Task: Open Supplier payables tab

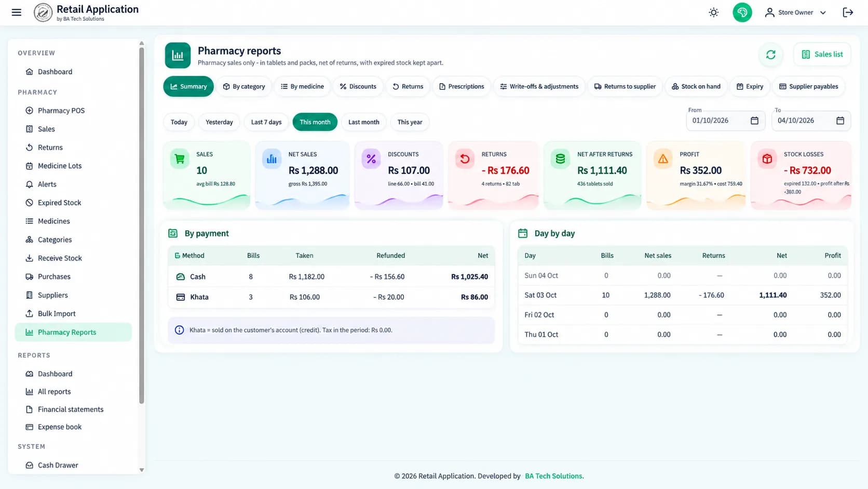Action: pos(809,86)
